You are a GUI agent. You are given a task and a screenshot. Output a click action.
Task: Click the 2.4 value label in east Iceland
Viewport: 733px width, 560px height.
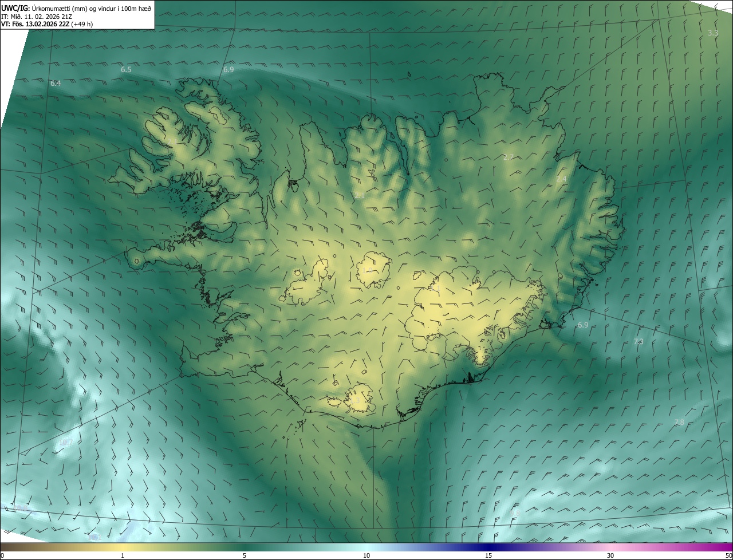point(561,179)
